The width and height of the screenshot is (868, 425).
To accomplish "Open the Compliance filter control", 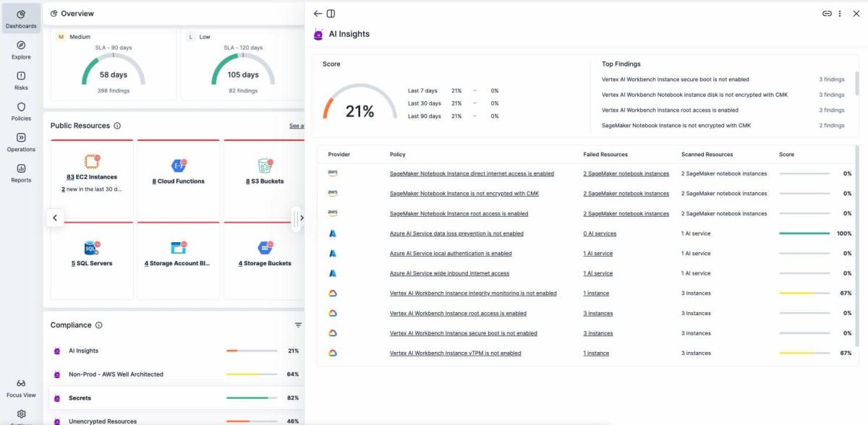I will (297, 327).
